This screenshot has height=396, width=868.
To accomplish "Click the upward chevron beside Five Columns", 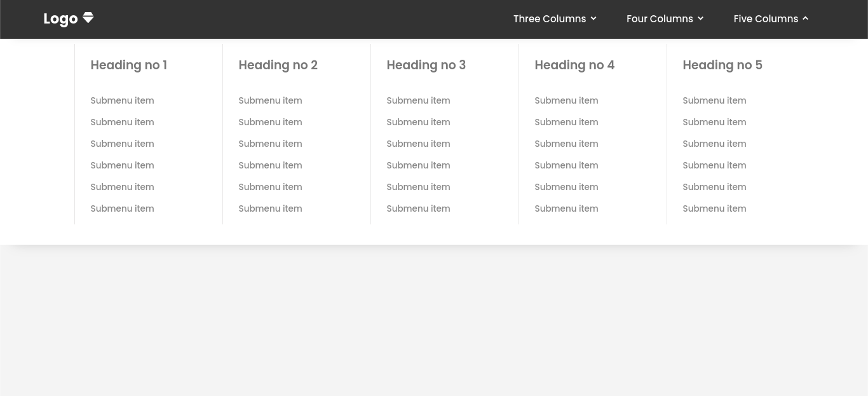I will (805, 18).
